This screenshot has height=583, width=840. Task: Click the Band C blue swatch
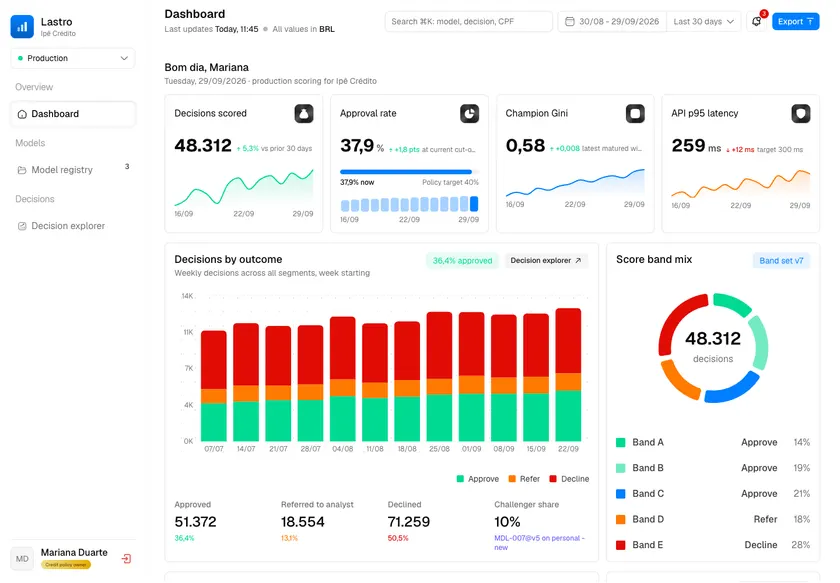pyautogui.click(x=620, y=494)
